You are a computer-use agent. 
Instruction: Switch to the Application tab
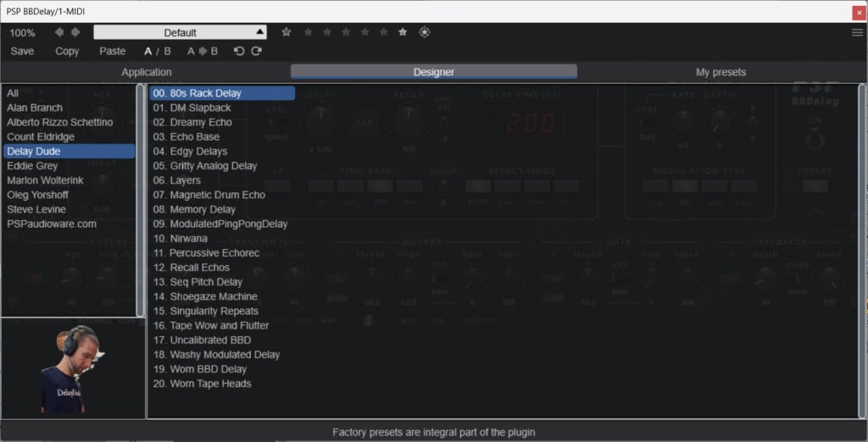pos(146,72)
